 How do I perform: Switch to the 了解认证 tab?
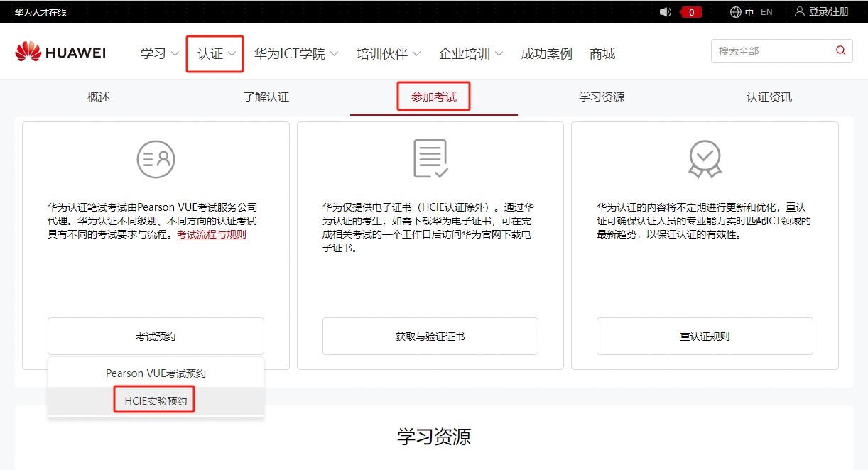click(x=266, y=97)
